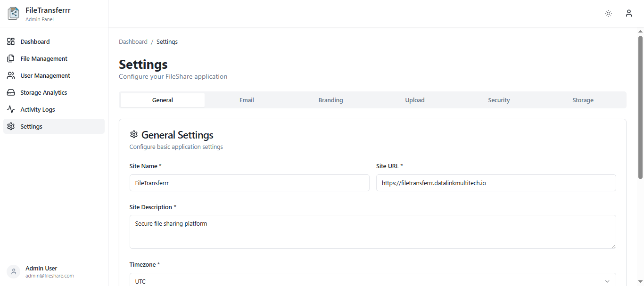The height and width of the screenshot is (286, 644).
Task: Click the Admin User avatar at bottom left
Action: point(13,271)
